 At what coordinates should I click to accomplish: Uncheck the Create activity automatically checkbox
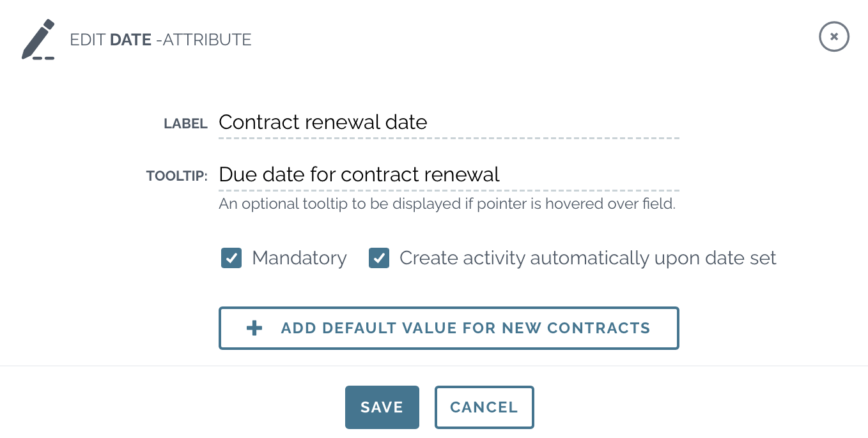(x=379, y=258)
